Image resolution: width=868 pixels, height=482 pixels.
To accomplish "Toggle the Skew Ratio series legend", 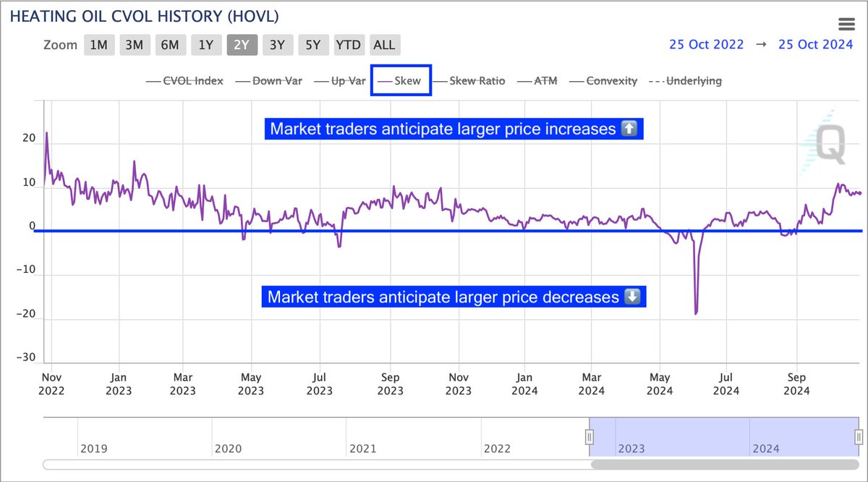I will tap(469, 81).
